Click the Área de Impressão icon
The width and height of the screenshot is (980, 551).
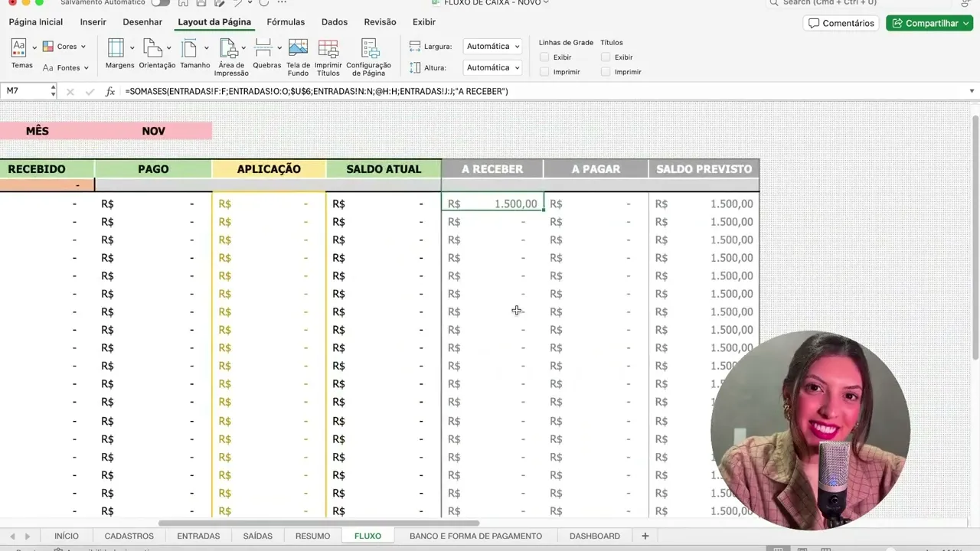pyautogui.click(x=228, y=47)
